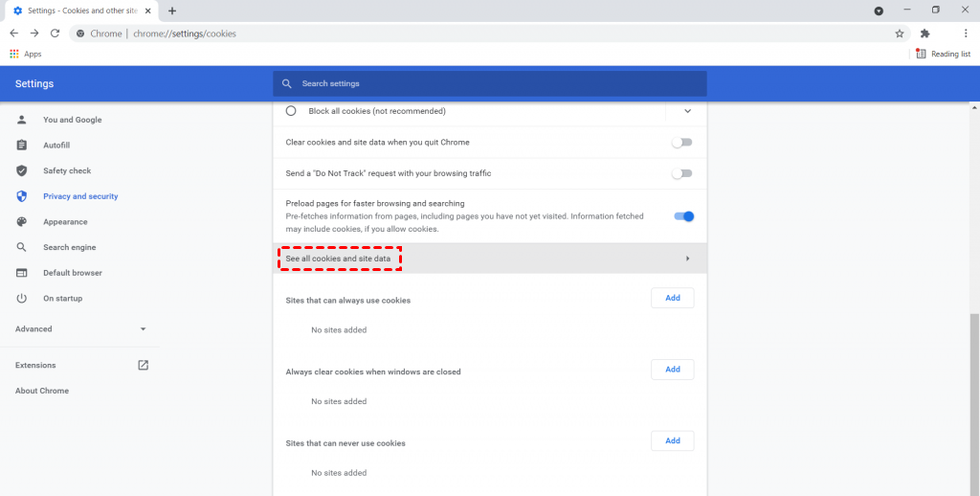Add site that can always use cookies
Screen dimensions: 980x496
coord(672,298)
